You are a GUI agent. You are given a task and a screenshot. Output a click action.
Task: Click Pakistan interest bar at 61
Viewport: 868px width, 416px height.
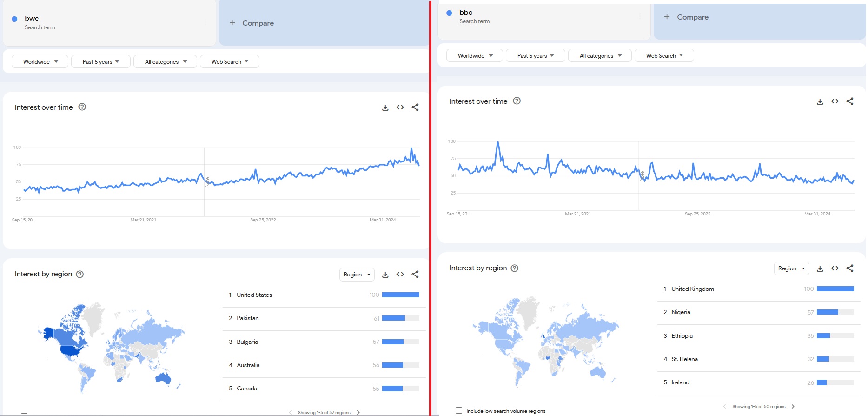401,318
